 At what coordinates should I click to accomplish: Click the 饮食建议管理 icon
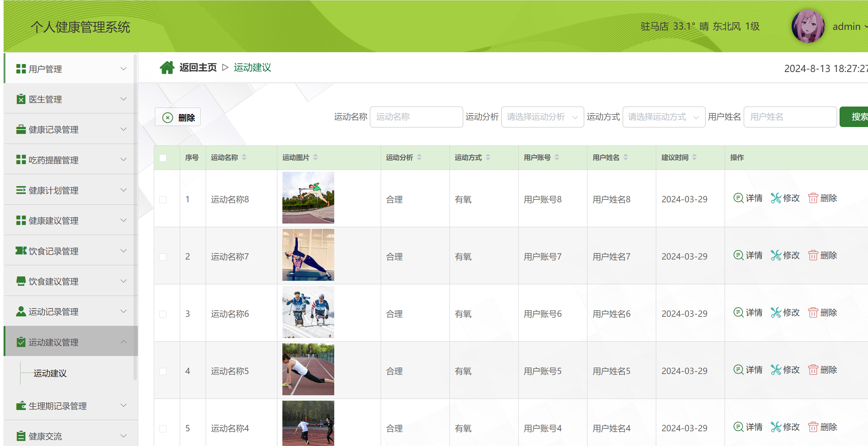click(21, 281)
